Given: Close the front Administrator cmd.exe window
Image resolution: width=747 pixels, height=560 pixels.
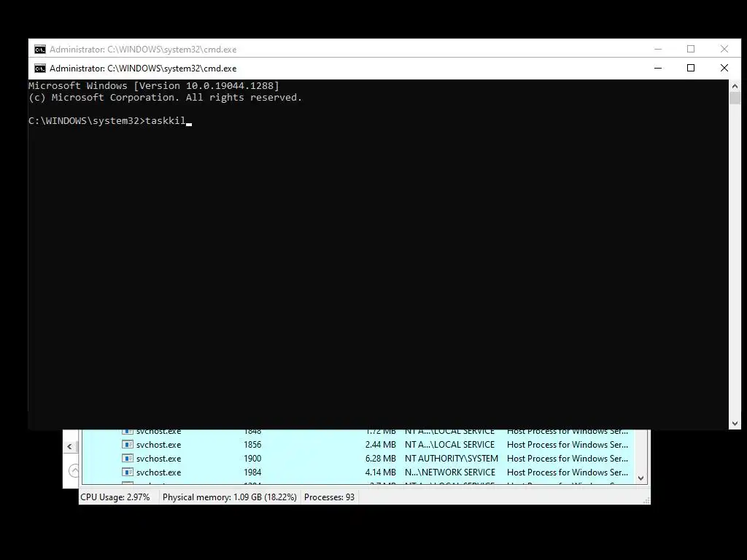Looking at the screenshot, I should 724,68.
